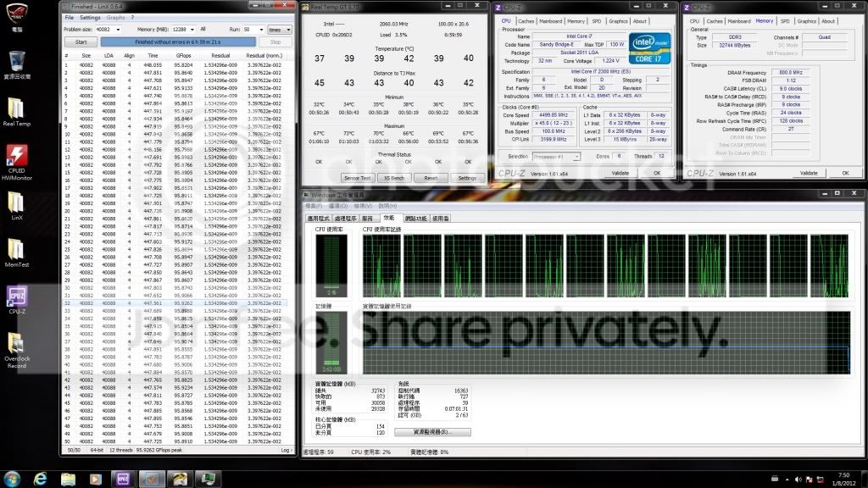
Task: Click '95.9262 GFlops peak' in LinX status bar
Action: click(159, 451)
